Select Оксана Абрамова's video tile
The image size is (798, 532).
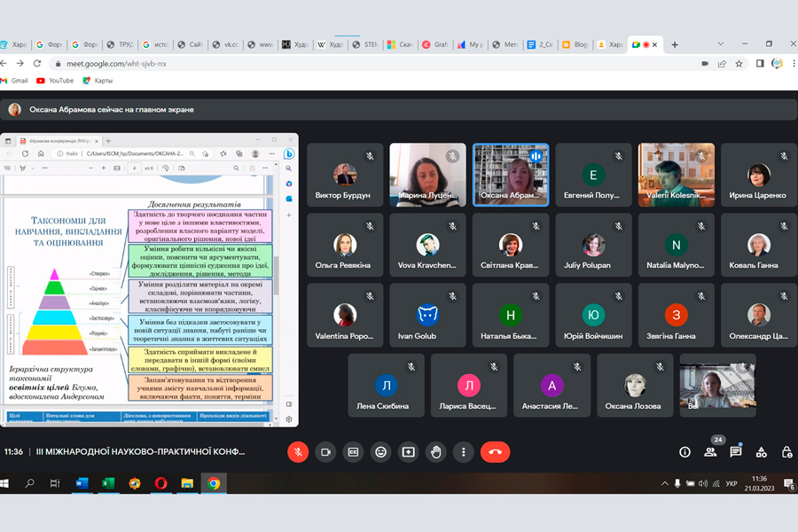(510, 175)
